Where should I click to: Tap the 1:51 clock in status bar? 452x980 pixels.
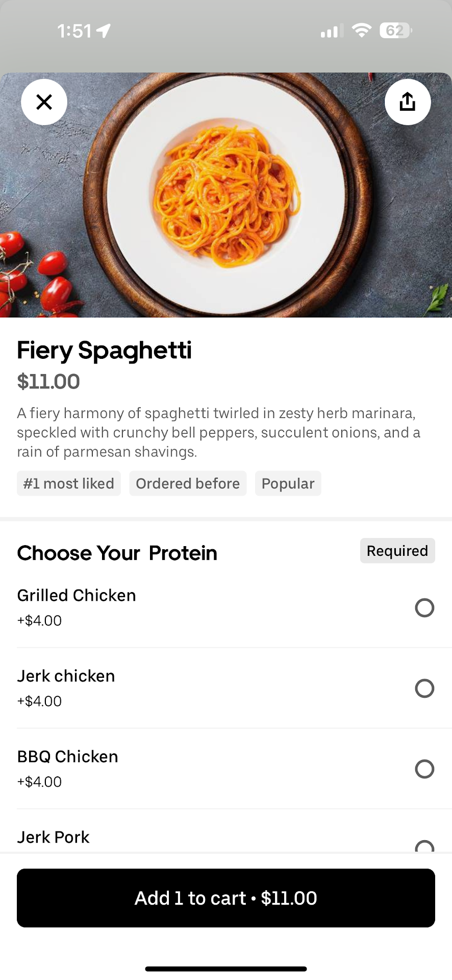tap(74, 31)
